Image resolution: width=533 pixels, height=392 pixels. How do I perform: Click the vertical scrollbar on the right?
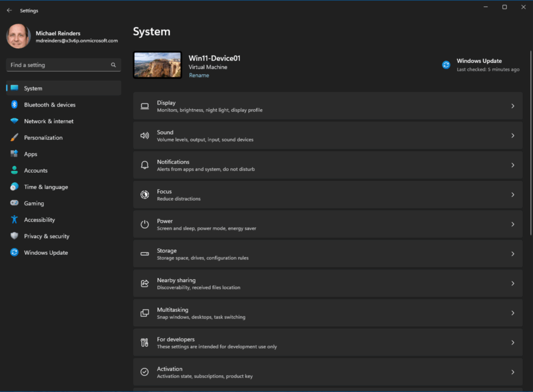coord(530,142)
